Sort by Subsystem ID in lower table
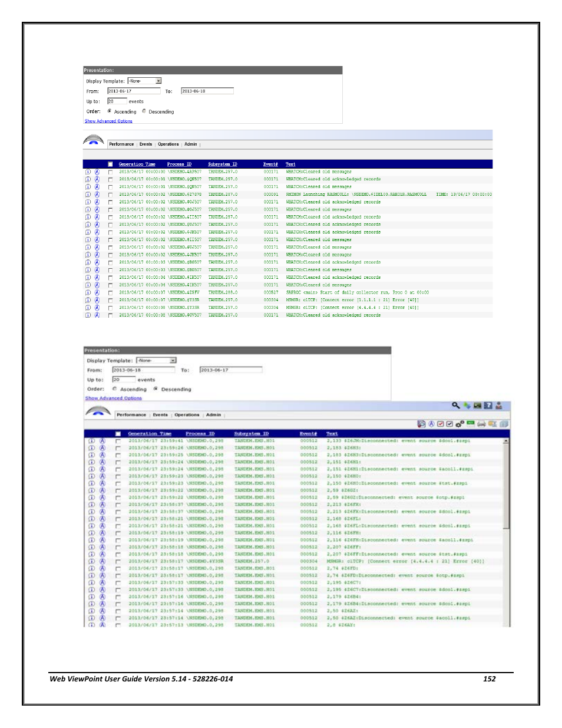Image resolution: width=562 pixels, height=728 pixels. (x=252, y=434)
